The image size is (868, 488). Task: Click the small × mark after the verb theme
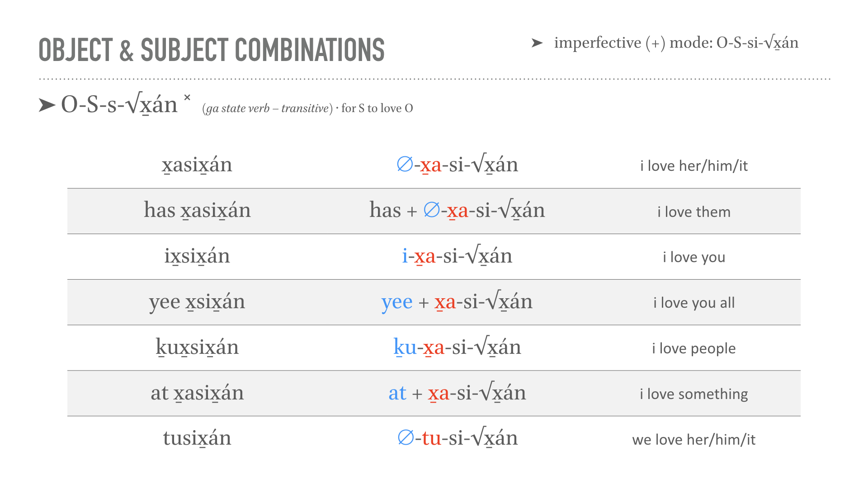(187, 97)
